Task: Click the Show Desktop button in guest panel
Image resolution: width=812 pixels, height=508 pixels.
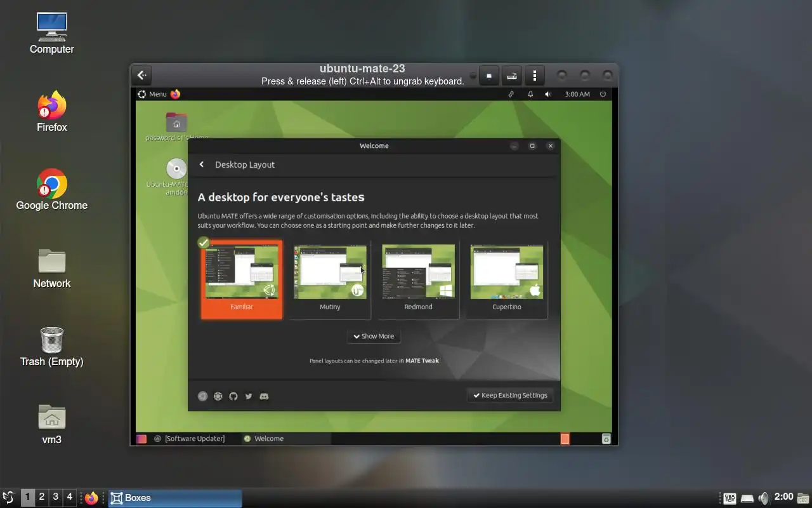Action: (141, 439)
